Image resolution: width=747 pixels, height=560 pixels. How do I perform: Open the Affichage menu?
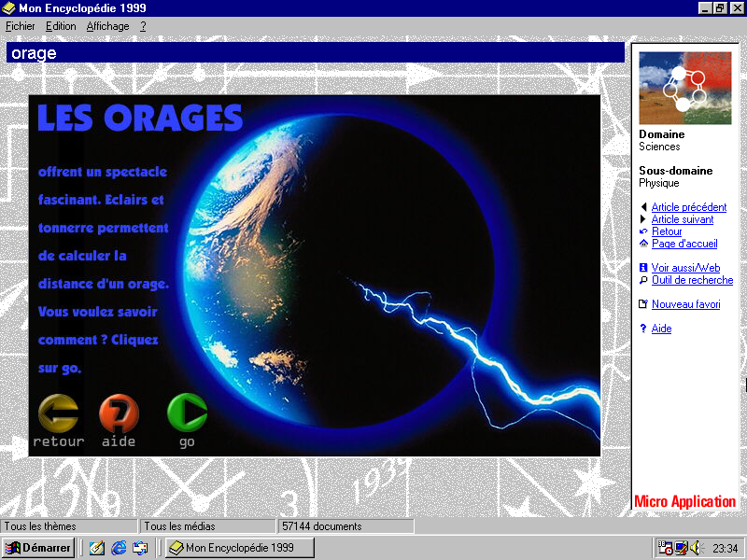tap(107, 26)
